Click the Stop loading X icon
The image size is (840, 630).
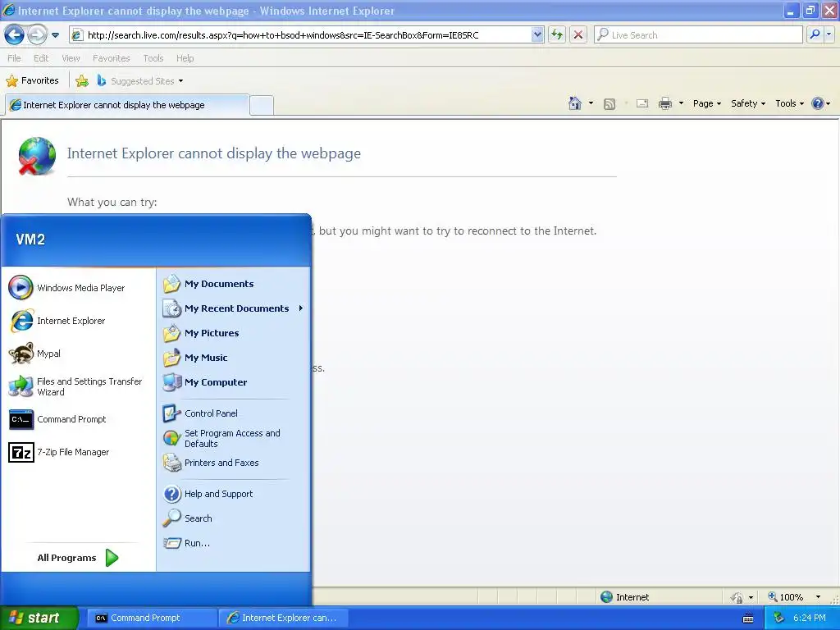tap(578, 34)
